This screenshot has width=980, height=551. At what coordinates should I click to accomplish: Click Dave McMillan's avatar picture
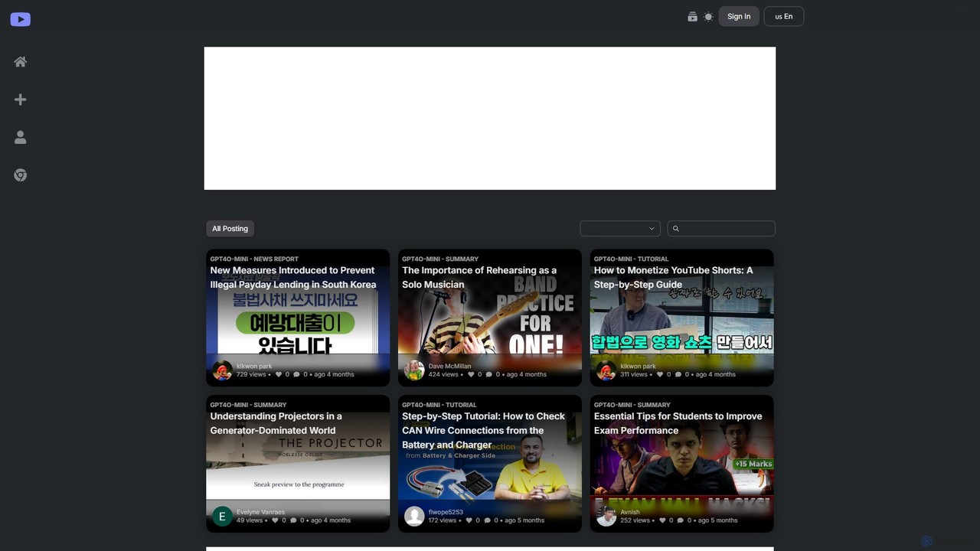pos(414,370)
